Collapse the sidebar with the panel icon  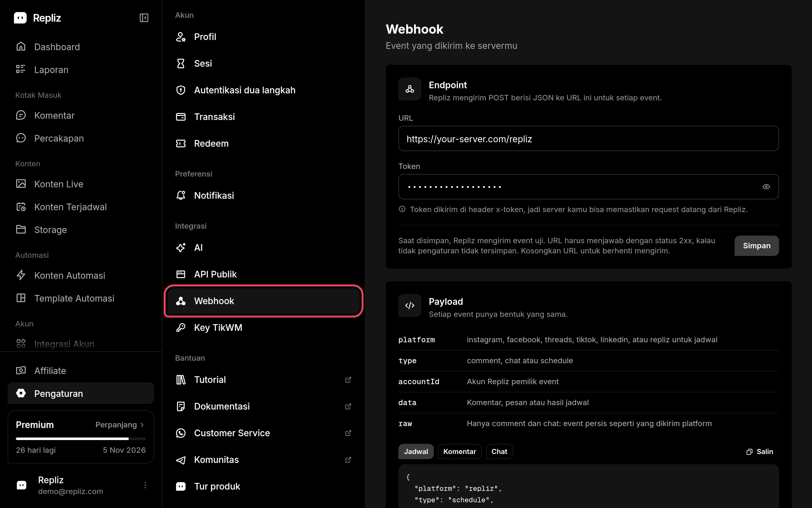click(x=144, y=18)
